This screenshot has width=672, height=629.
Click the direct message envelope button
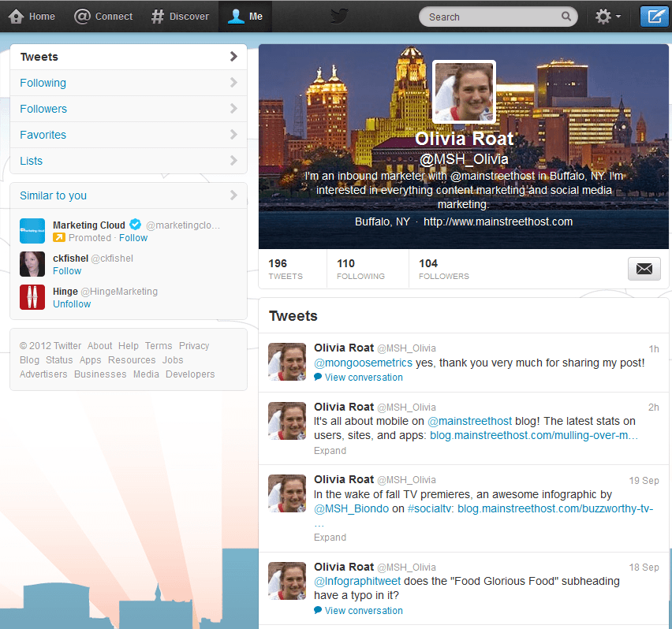[644, 269]
